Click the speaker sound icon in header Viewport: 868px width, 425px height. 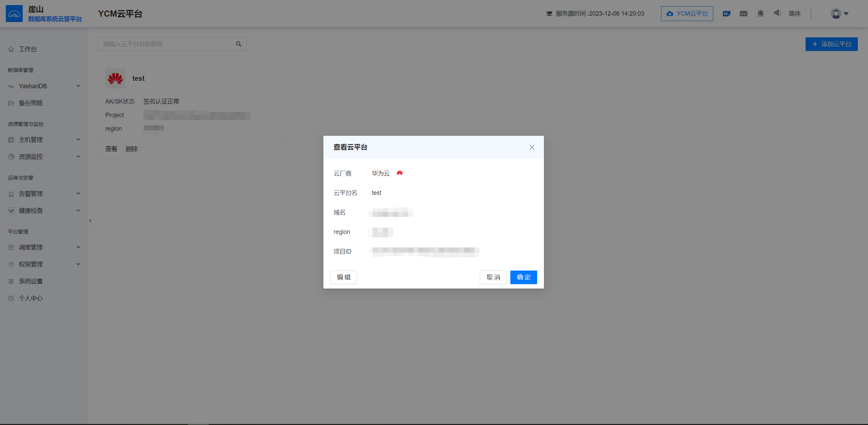[x=777, y=13]
